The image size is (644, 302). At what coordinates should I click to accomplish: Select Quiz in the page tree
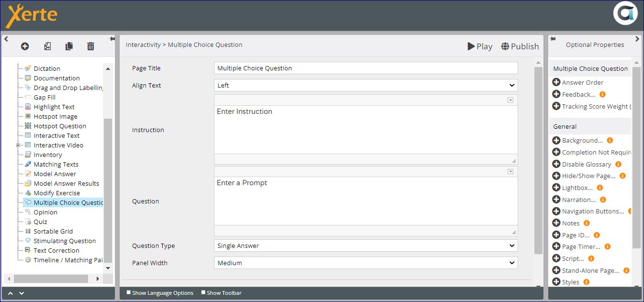coord(40,222)
